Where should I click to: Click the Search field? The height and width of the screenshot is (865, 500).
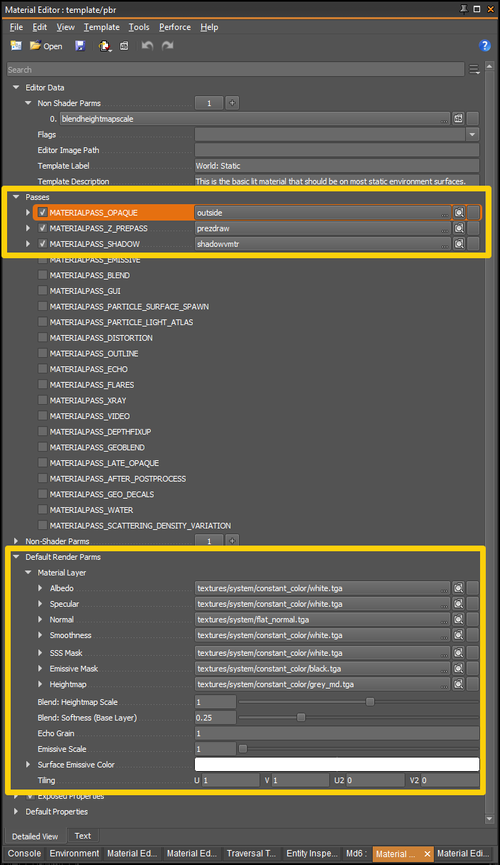[236, 70]
